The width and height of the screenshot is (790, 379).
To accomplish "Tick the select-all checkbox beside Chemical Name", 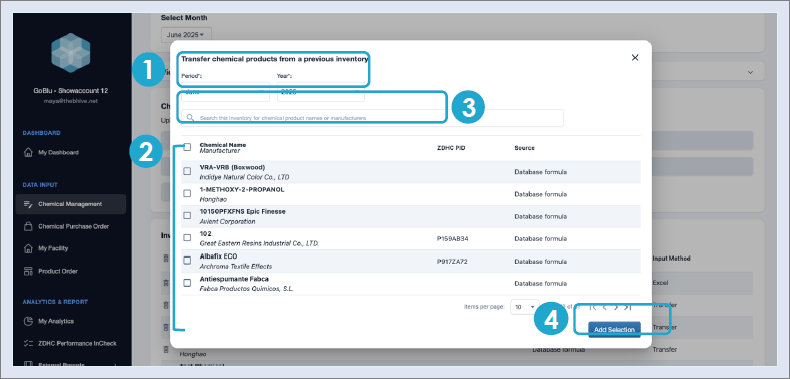I will (x=187, y=147).
